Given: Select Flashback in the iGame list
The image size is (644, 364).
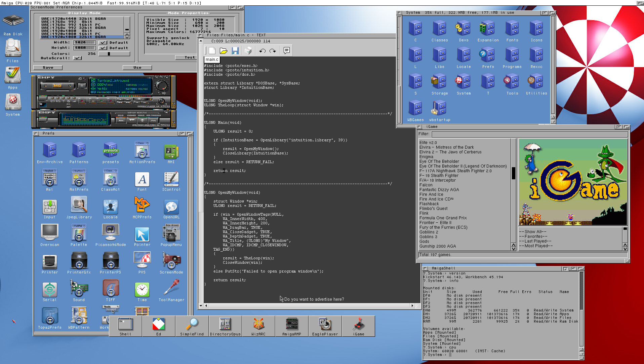Looking at the screenshot, I should [465, 204].
